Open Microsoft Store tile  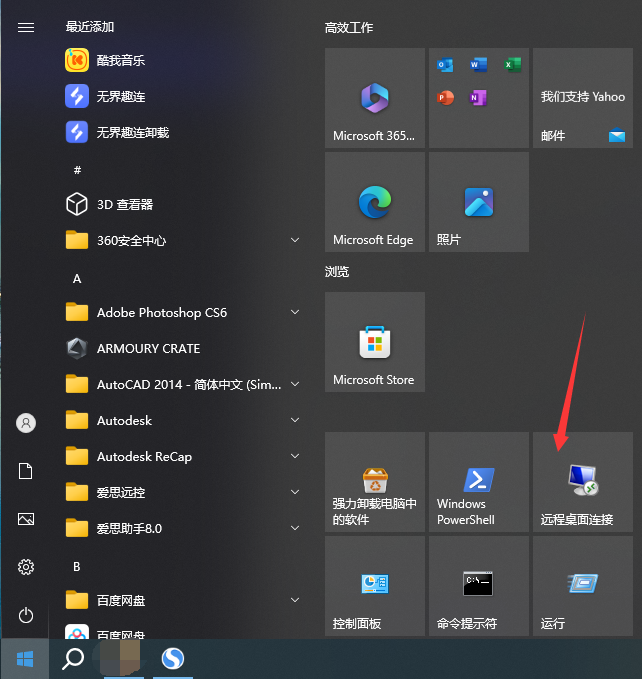(375, 342)
